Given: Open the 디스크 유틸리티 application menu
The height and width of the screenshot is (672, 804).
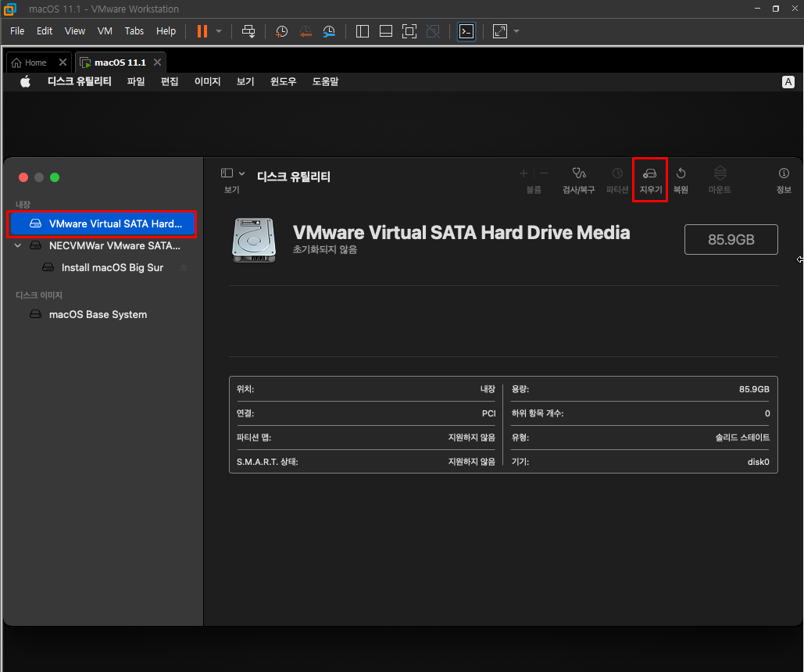Looking at the screenshot, I should 80,81.
